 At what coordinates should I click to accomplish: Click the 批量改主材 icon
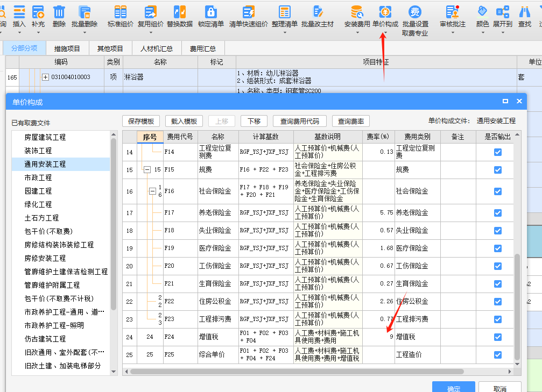pos(318,12)
